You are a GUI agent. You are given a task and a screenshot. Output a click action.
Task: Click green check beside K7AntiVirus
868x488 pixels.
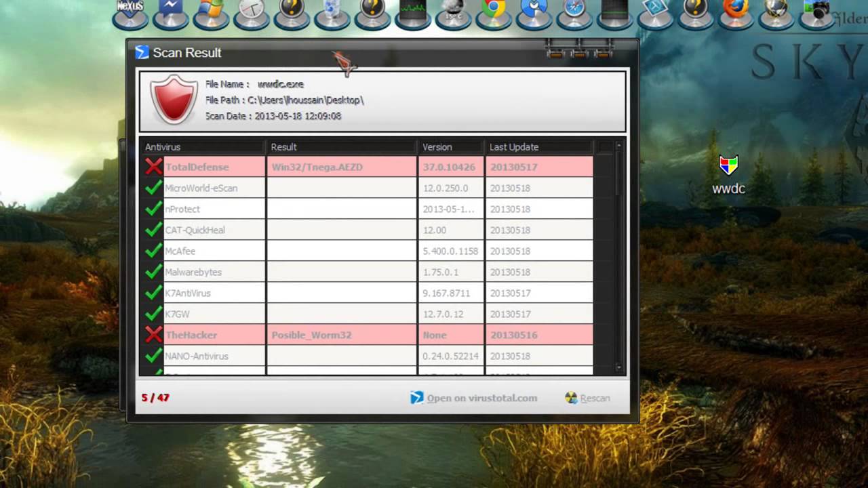[154, 292]
